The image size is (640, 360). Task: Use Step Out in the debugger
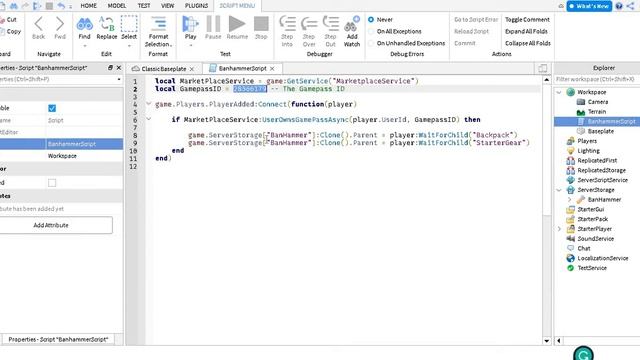click(331, 31)
